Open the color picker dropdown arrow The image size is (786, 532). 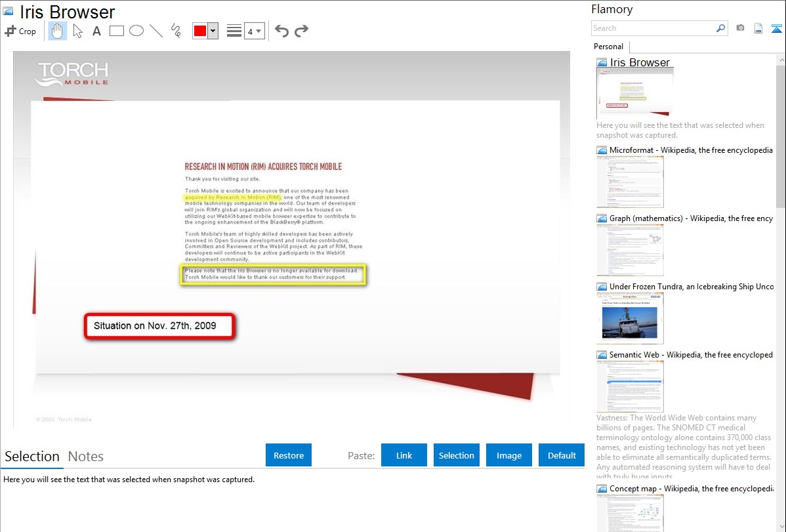click(x=213, y=31)
